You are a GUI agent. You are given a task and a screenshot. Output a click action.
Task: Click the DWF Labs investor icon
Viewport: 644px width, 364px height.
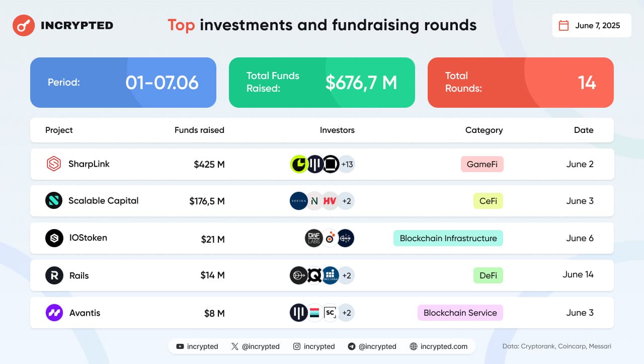point(314,238)
